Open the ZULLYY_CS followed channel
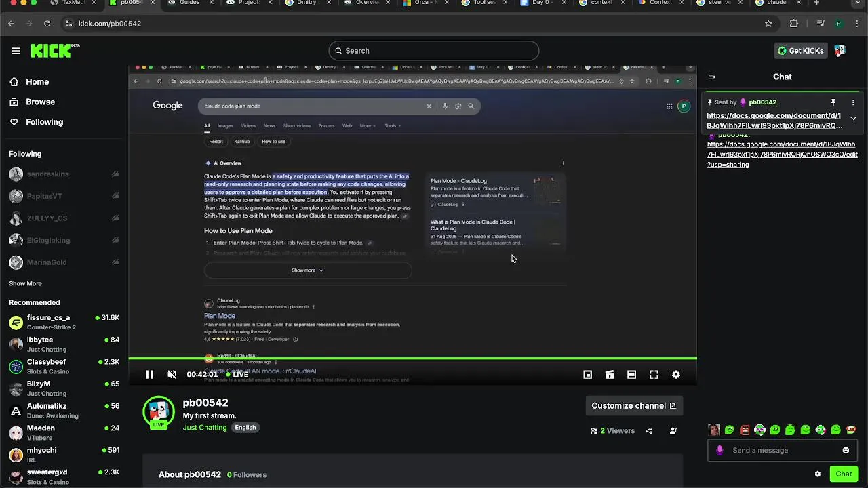Image resolution: width=868 pixels, height=488 pixels. click(x=64, y=218)
